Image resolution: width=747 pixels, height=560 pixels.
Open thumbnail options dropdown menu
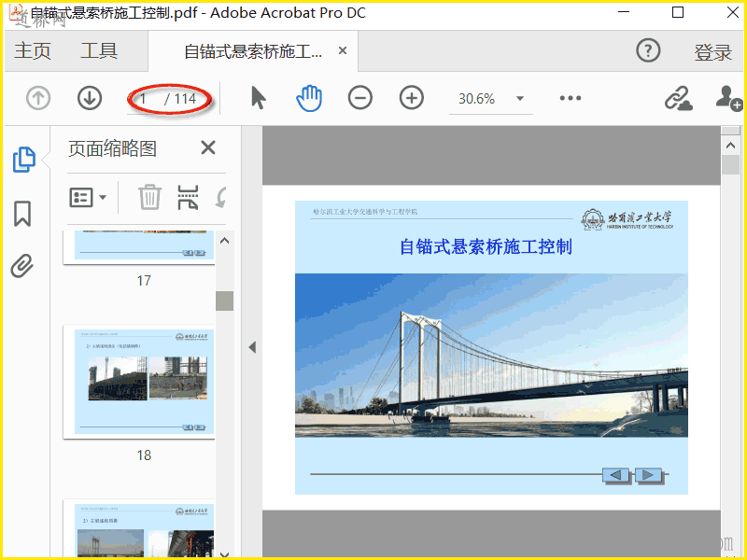(x=89, y=197)
